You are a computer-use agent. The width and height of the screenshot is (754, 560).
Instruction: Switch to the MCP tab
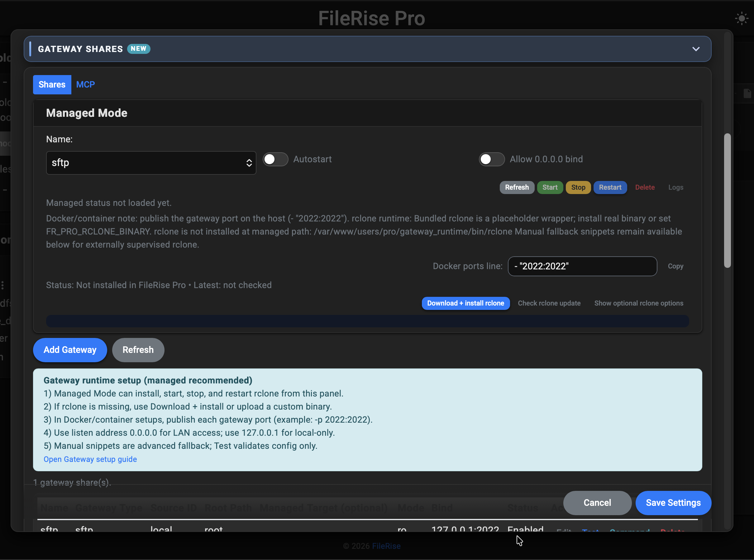(85, 84)
